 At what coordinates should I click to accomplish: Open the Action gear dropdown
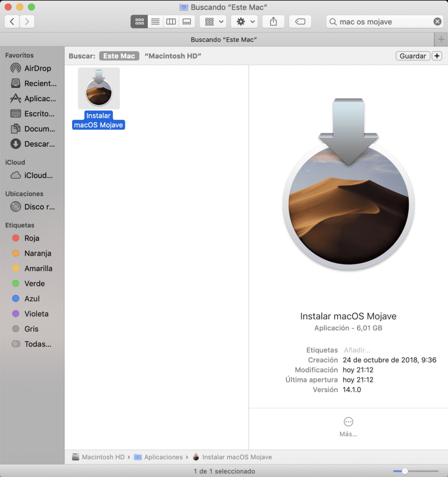click(x=244, y=21)
